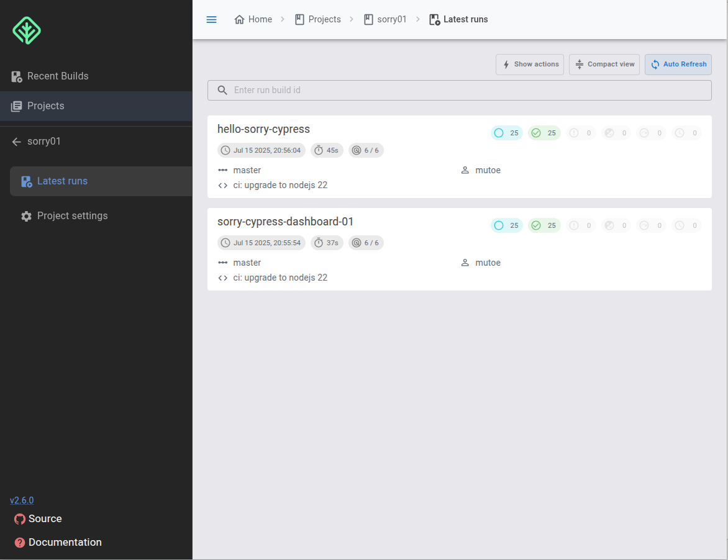Click sorry-cypress-dashboard-01 total tests chip
The width and height of the screenshot is (728, 560).
point(506,225)
